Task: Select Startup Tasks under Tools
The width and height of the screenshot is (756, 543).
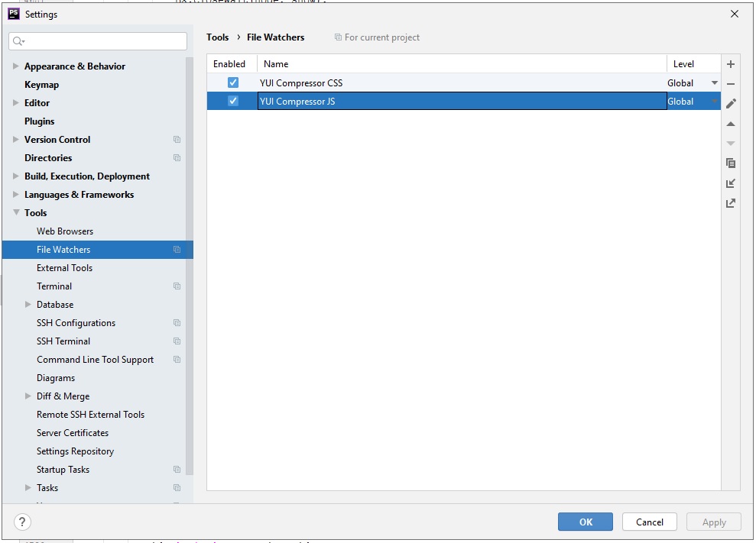Action: (63, 469)
